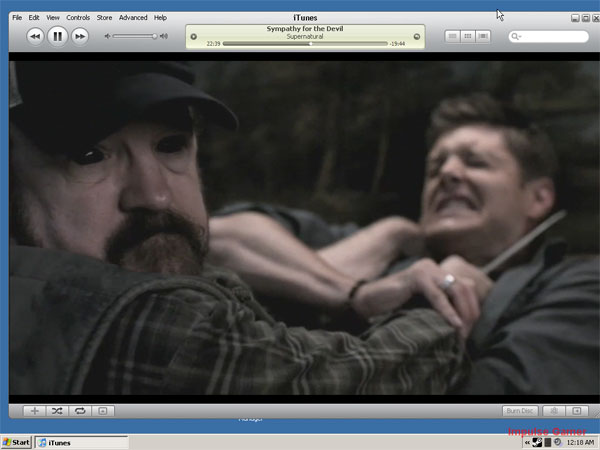Create a new playlist with plus button

click(34, 411)
